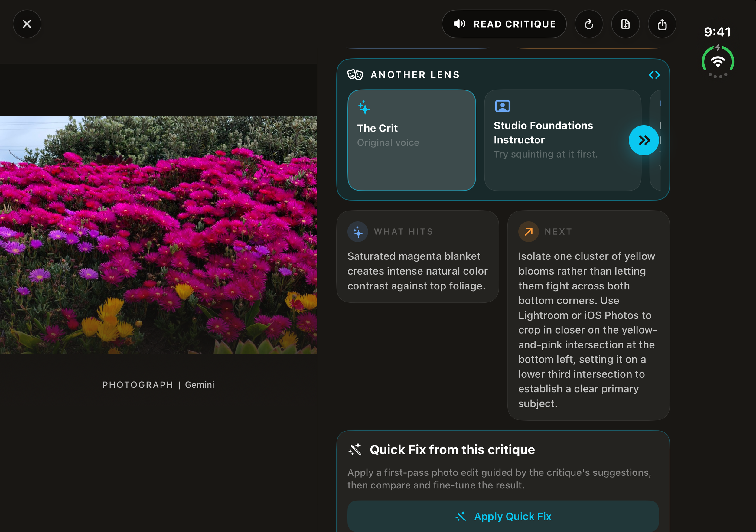
Task: Click the charging bolt indicator above Wi-Fi
Action: pos(718,47)
